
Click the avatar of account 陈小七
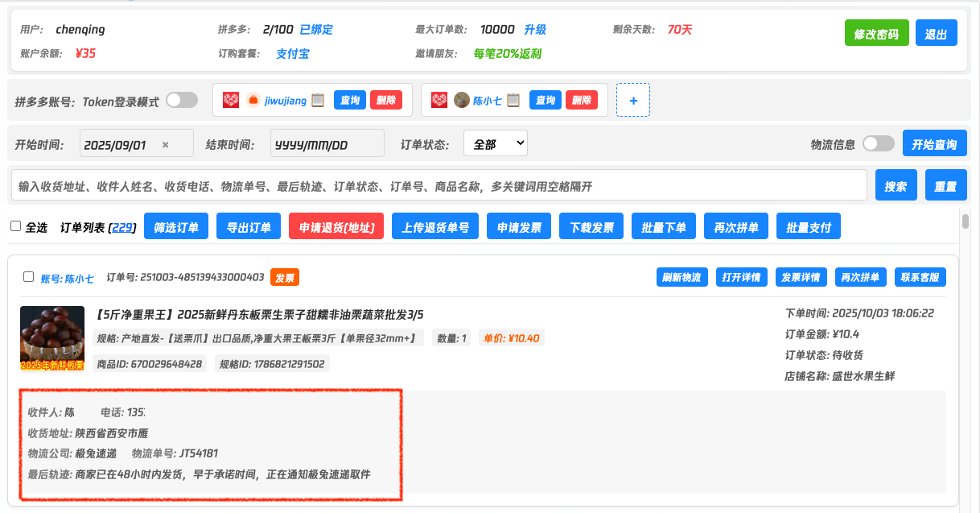[462, 101]
